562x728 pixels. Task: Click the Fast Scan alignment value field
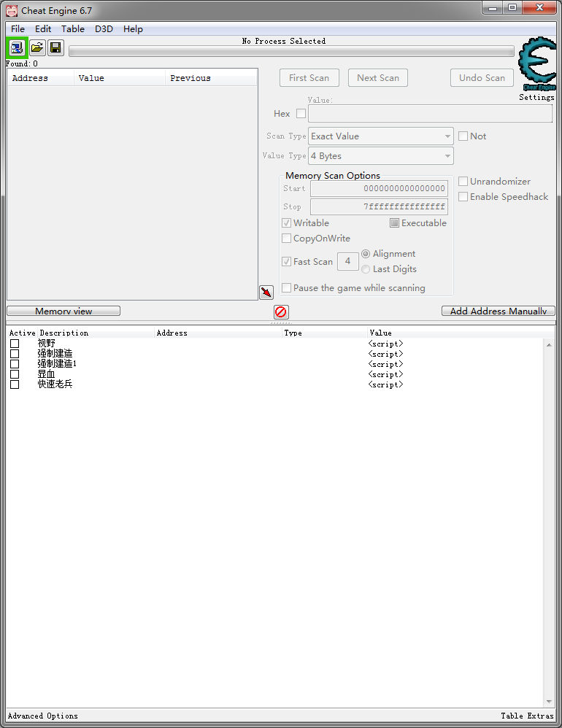tap(348, 261)
